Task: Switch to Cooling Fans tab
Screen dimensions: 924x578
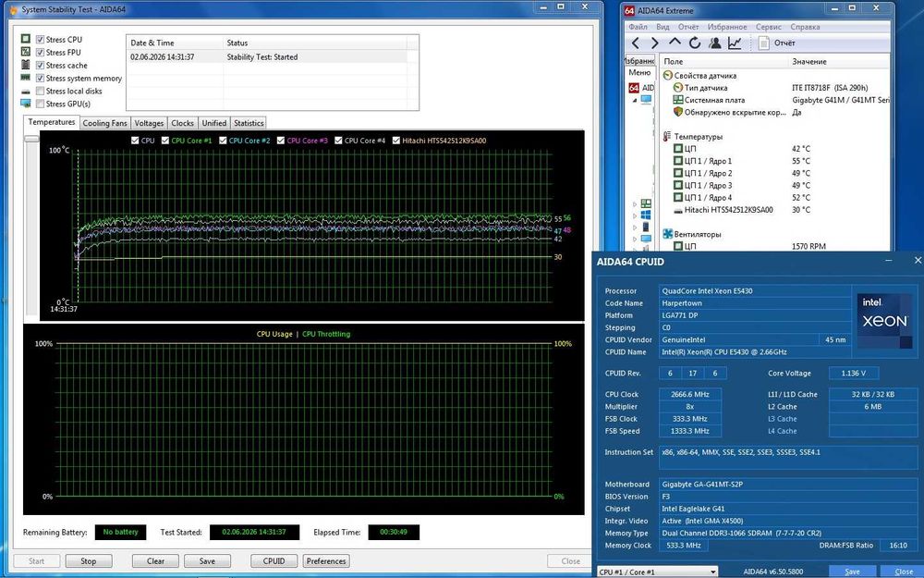Action: pyautogui.click(x=105, y=123)
